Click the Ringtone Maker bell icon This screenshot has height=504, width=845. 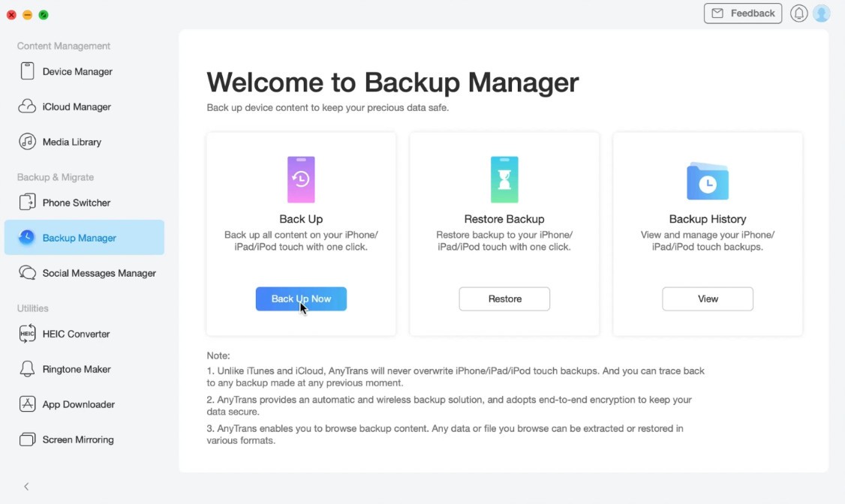[28, 369]
